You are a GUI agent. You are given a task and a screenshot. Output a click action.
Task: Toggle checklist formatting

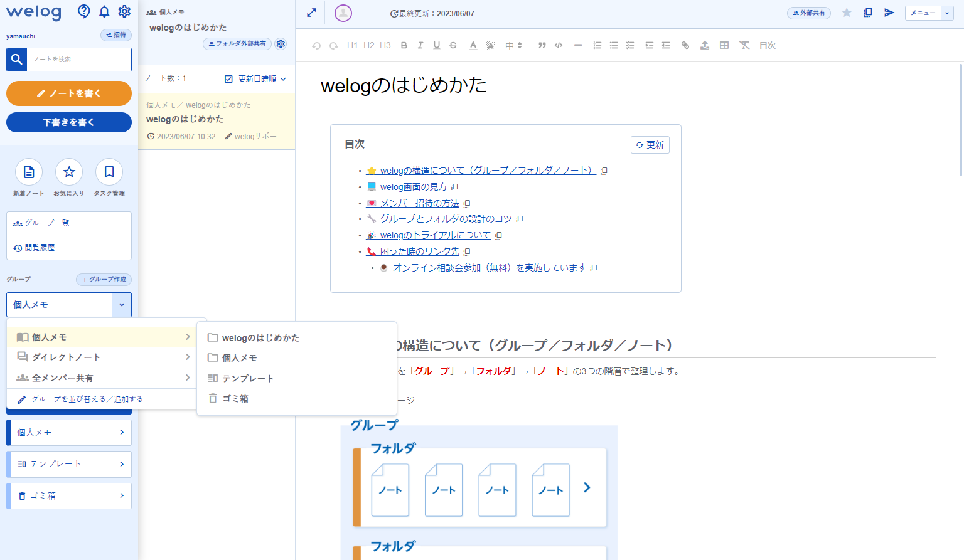click(630, 45)
